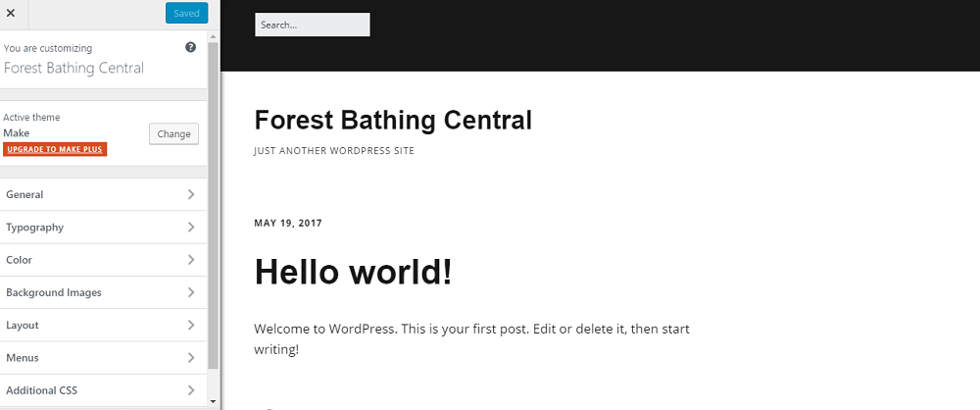Click the Change theme button

coord(173,134)
